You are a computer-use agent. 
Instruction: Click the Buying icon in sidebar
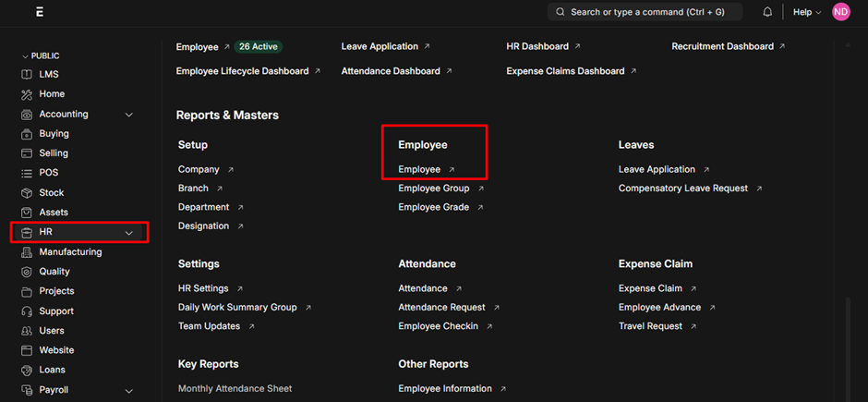point(27,134)
